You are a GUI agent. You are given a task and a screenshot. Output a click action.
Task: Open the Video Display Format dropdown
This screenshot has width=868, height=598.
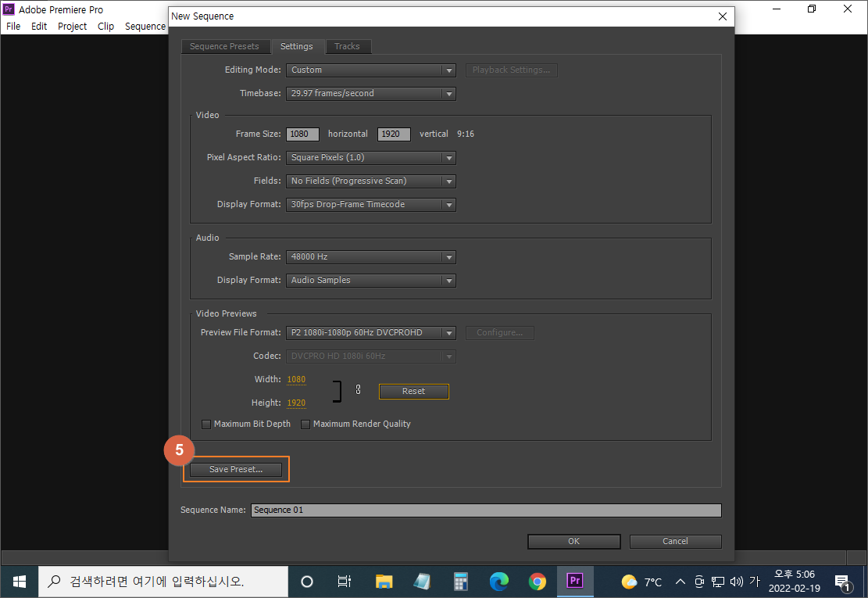coord(371,204)
